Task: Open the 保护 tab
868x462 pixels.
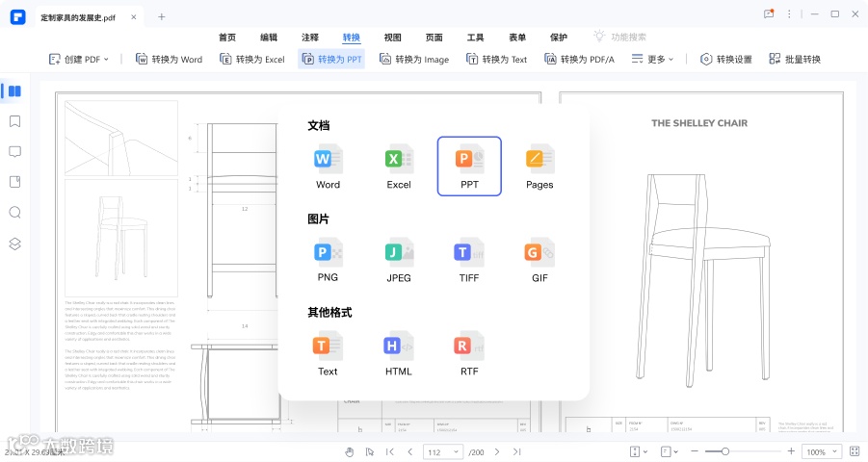Action: (559, 38)
